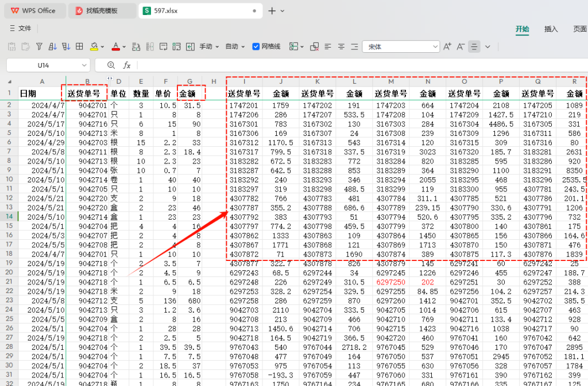
Task: Click the filter funnel icon
Action: 39,46
